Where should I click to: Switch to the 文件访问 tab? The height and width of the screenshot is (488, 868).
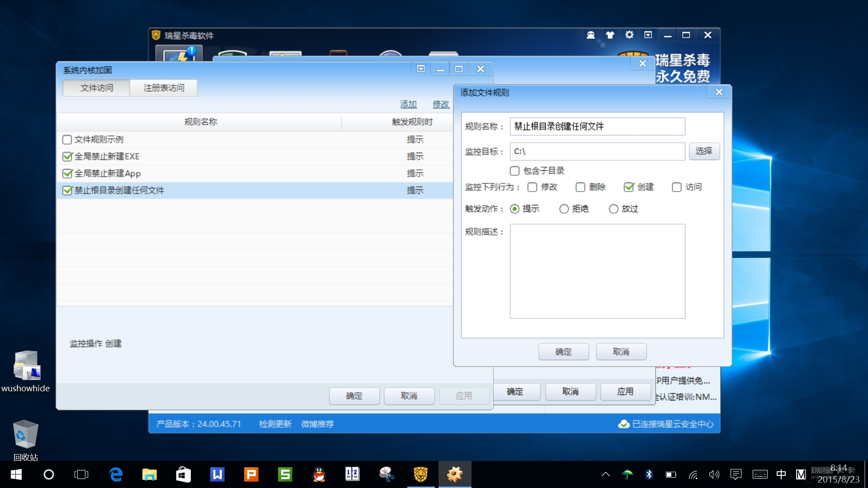tap(97, 88)
